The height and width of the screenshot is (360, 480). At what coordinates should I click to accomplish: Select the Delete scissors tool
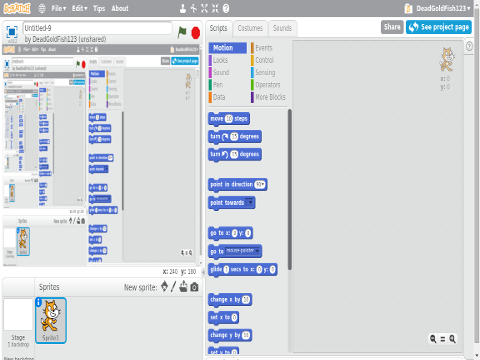(194, 8)
